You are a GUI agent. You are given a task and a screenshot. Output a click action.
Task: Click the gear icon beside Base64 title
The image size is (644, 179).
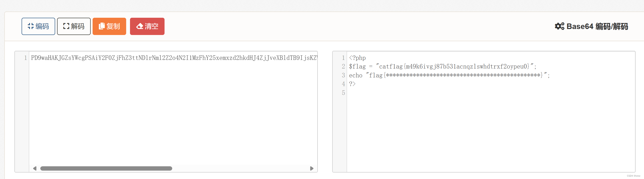[x=560, y=26]
